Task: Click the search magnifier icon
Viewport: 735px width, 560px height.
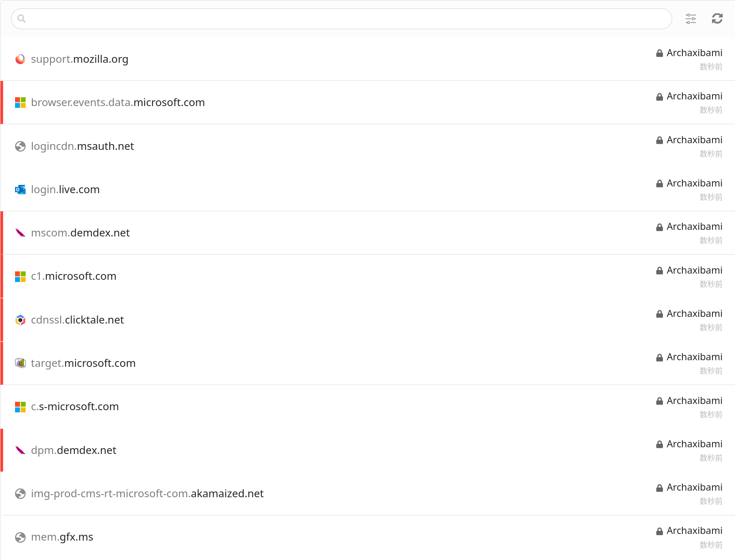Action: tap(21, 19)
